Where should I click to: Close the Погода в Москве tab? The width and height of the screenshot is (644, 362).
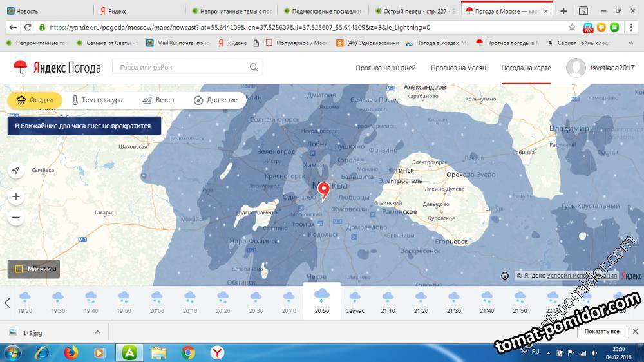(x=545, y=11)
